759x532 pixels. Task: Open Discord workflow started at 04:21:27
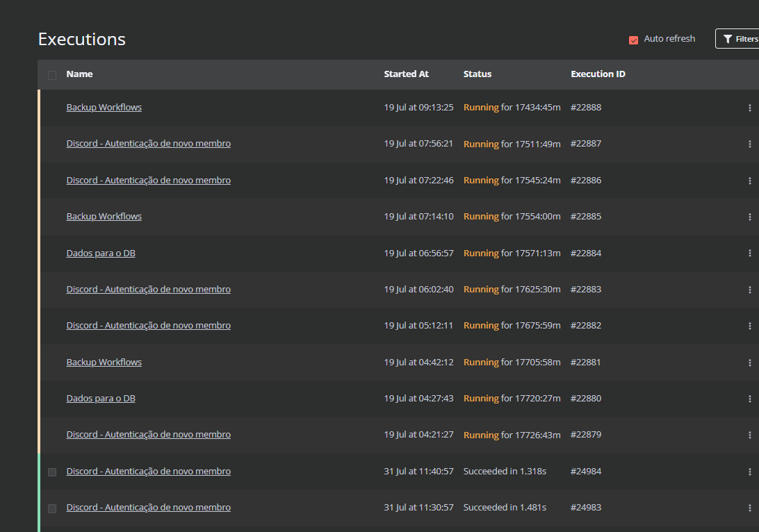coord(149,435)
